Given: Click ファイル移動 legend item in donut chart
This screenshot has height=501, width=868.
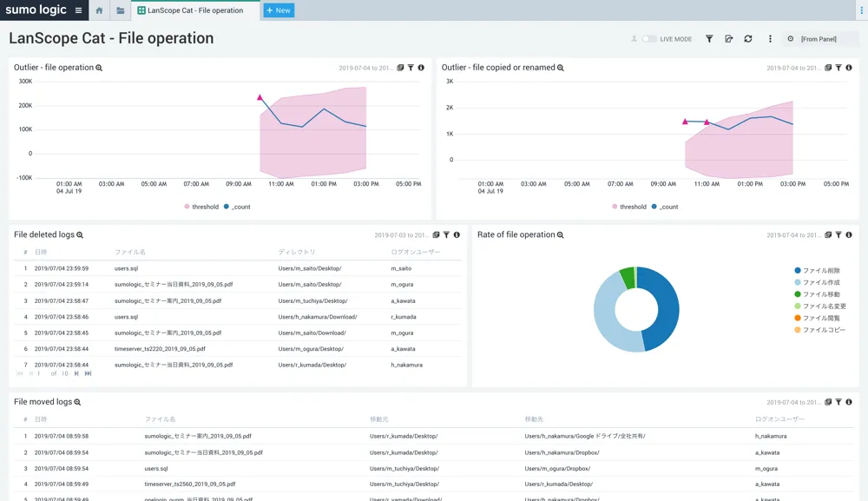Looking at the screenshot, I should pos(817,294).
